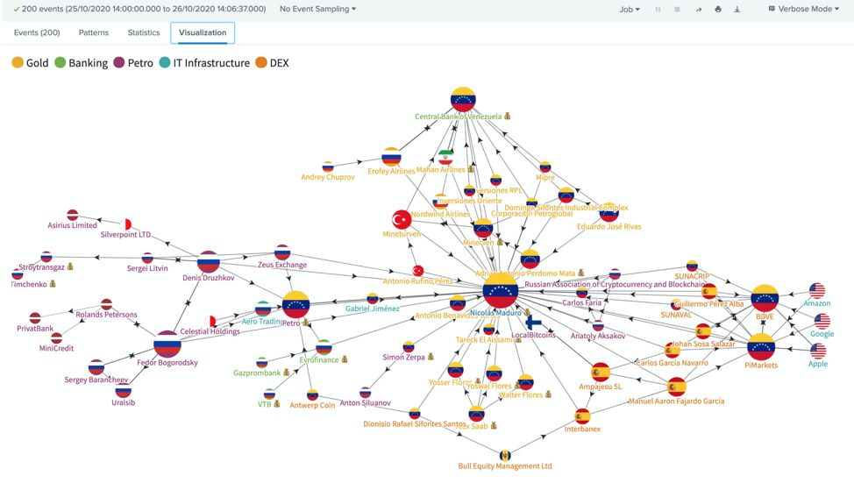This screenshot has width=854, height=504.
Task: Open the Verbose Mode dropdown
Action: click(804, 9)
